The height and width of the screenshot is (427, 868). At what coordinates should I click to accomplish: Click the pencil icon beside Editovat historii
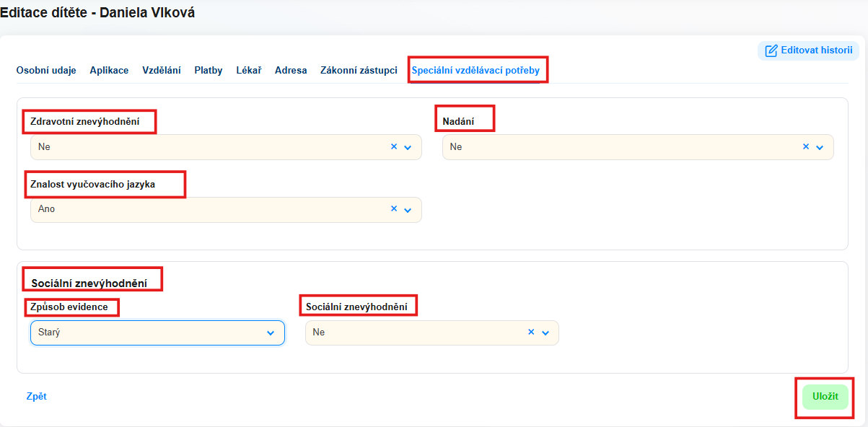[771, 50]
